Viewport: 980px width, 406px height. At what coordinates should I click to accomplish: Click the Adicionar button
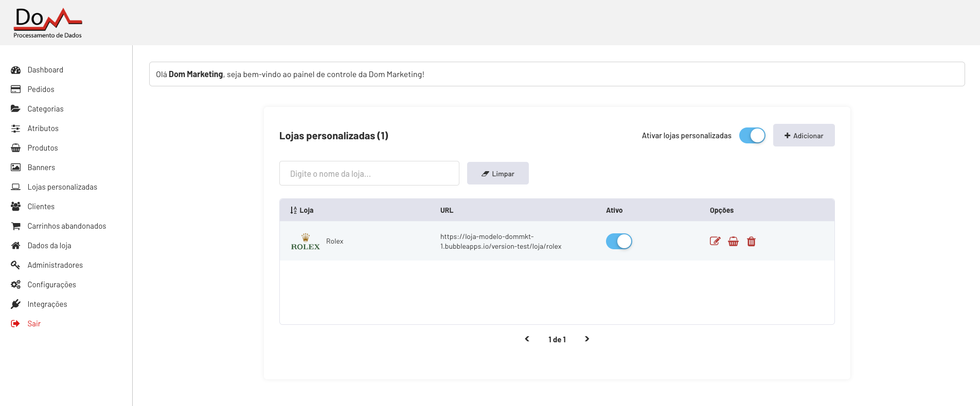click(x=804, y=136)
